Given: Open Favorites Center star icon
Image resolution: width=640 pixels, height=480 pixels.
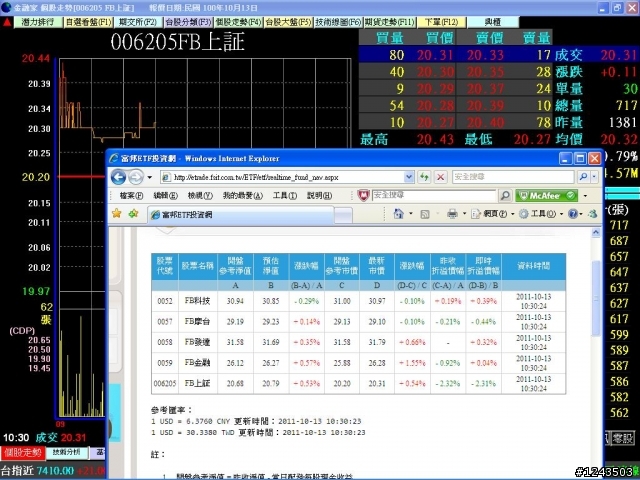Looking at the screenshot, I should coord(117,213).
